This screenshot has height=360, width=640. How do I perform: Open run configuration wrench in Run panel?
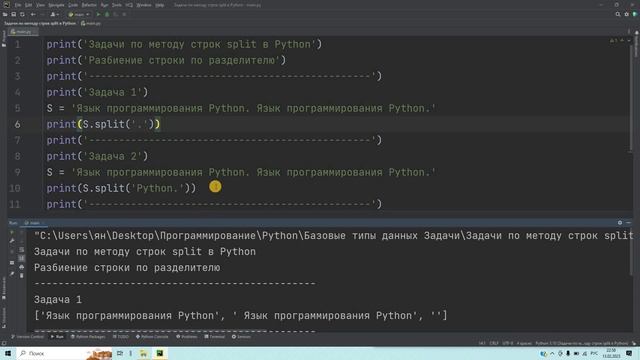tap(12, 241)
